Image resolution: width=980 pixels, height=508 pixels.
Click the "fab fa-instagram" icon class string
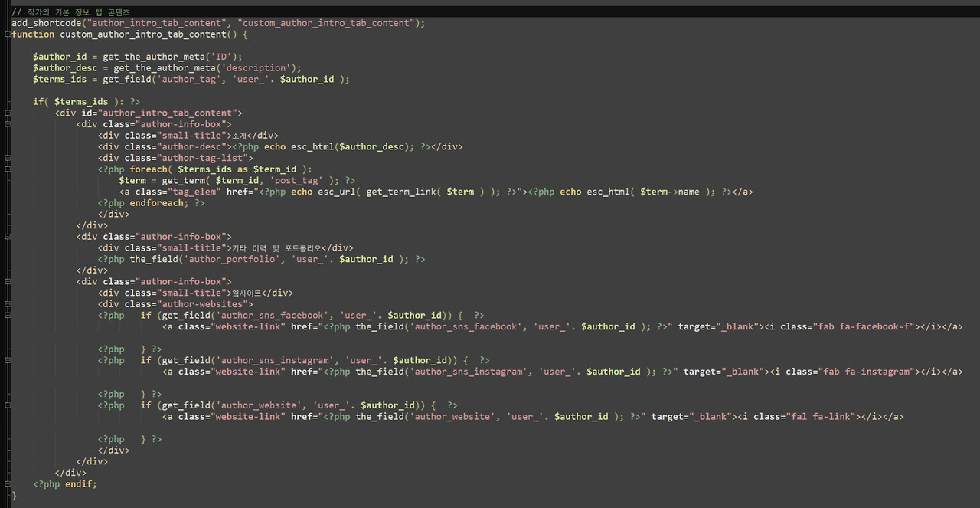[867, 372]
